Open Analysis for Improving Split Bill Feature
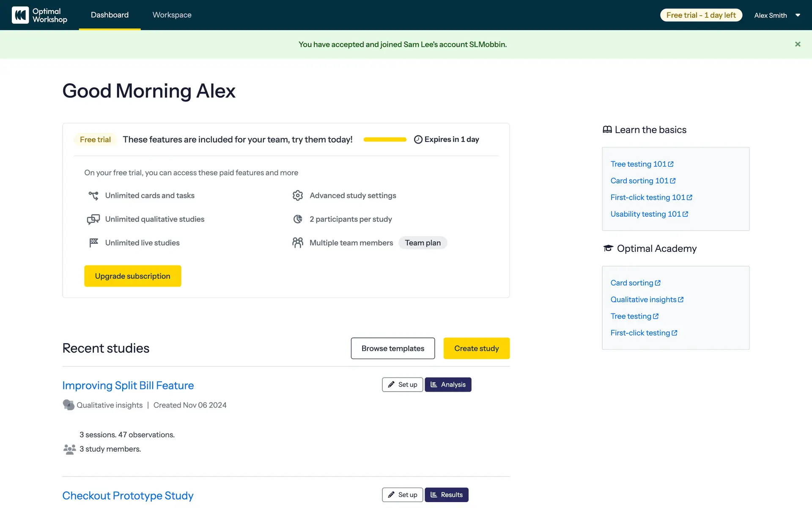The image size is (812, 508). pos(448,384)
